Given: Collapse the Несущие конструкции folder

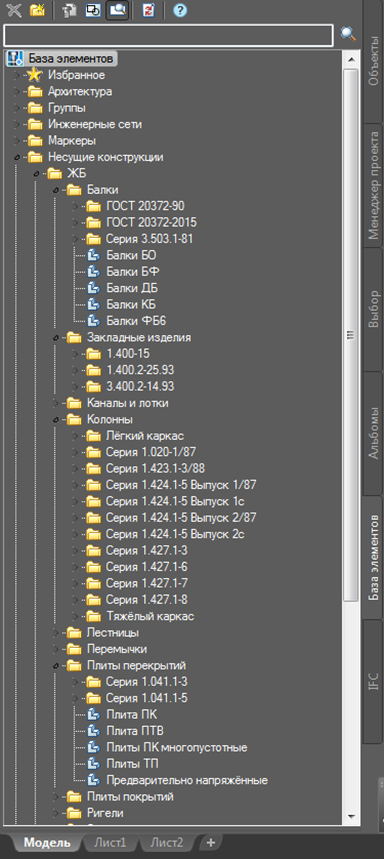Looking at the screenshot, I should tap(17, 157).
